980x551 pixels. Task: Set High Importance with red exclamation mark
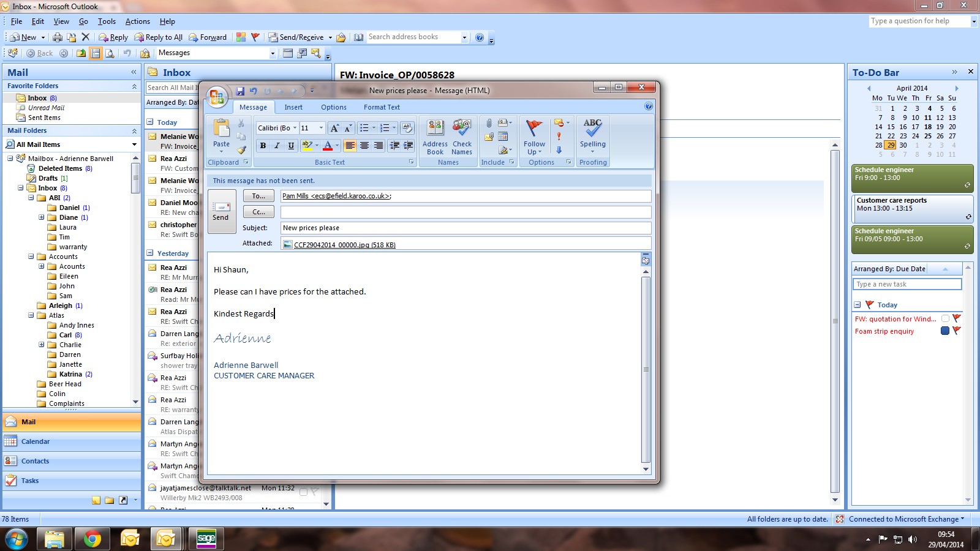pos(559,136)
